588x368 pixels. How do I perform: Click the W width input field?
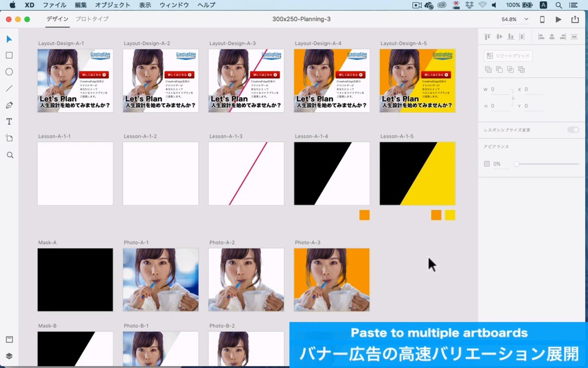click(x=501, y=89)
